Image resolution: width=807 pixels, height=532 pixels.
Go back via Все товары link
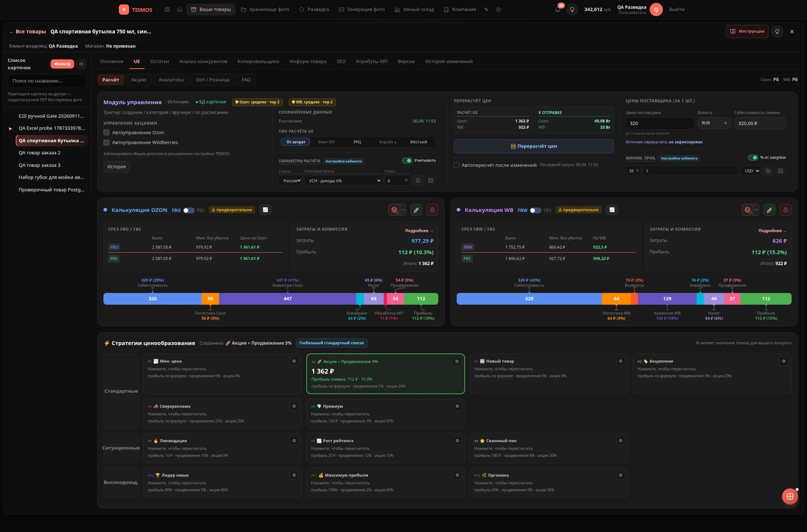coord(28,32)
